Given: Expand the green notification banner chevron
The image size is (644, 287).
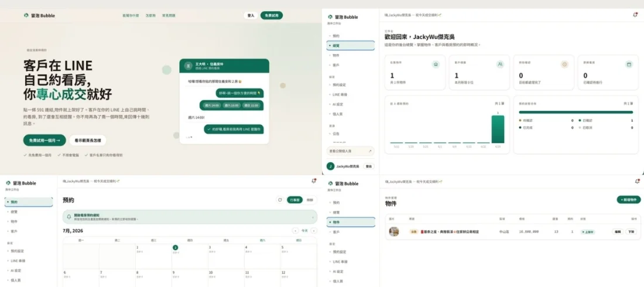Looking at the screenshot, I should click(313, 217).
